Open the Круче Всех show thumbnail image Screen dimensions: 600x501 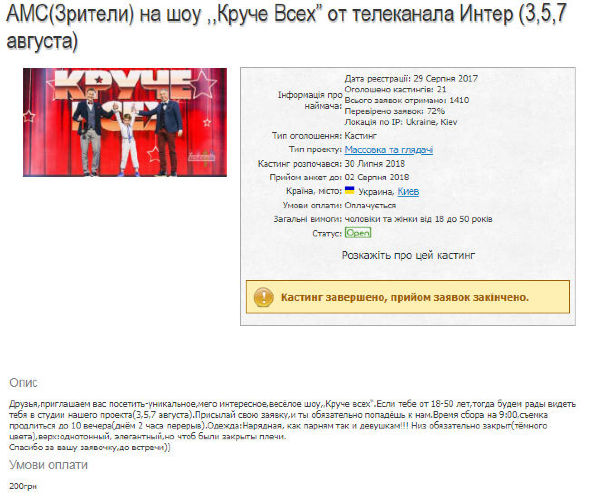(125, 122)
